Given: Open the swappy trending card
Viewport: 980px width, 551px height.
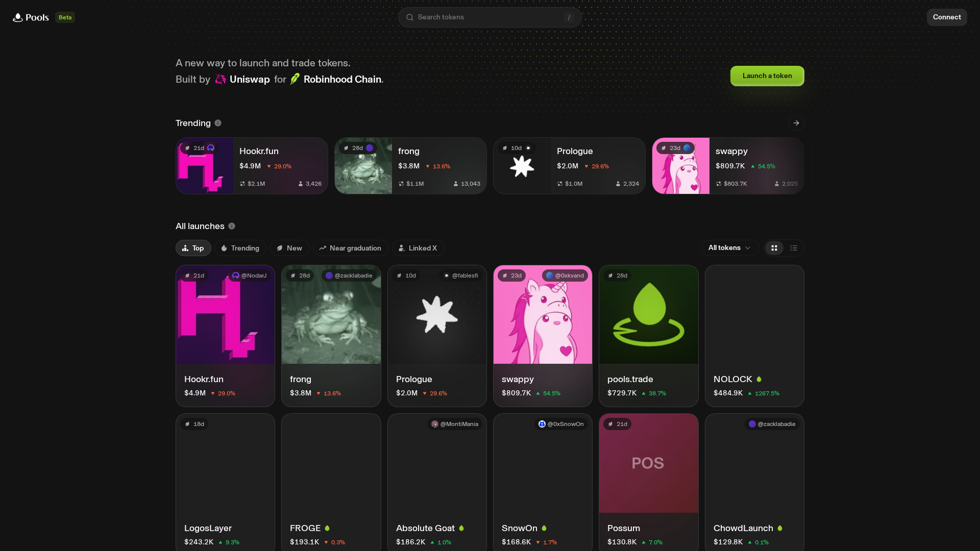Looking at the screenshot, I should pos(728,166).
